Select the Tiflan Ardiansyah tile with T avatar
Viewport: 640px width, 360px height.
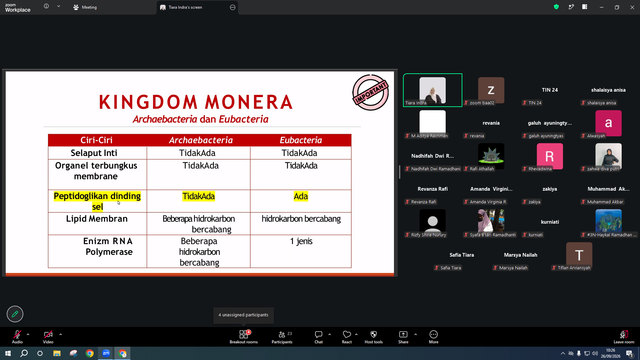[579, 256]
